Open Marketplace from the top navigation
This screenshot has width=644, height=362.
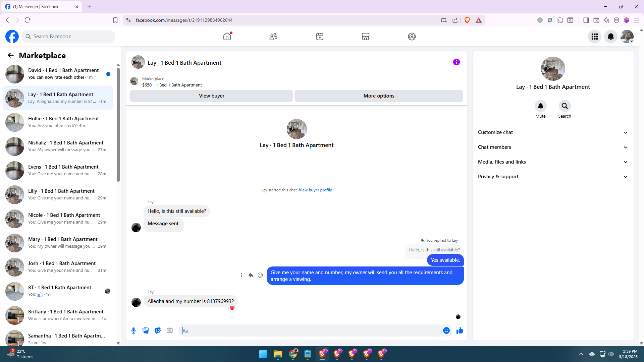click(x=365, y=37)
